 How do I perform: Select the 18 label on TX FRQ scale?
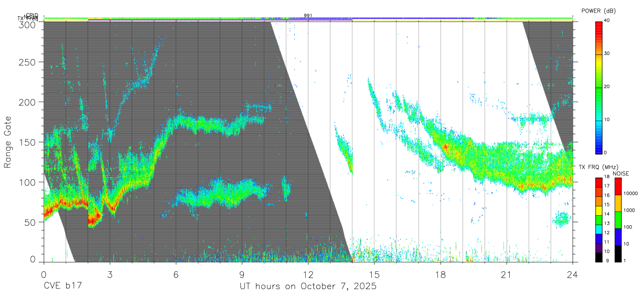606,177
